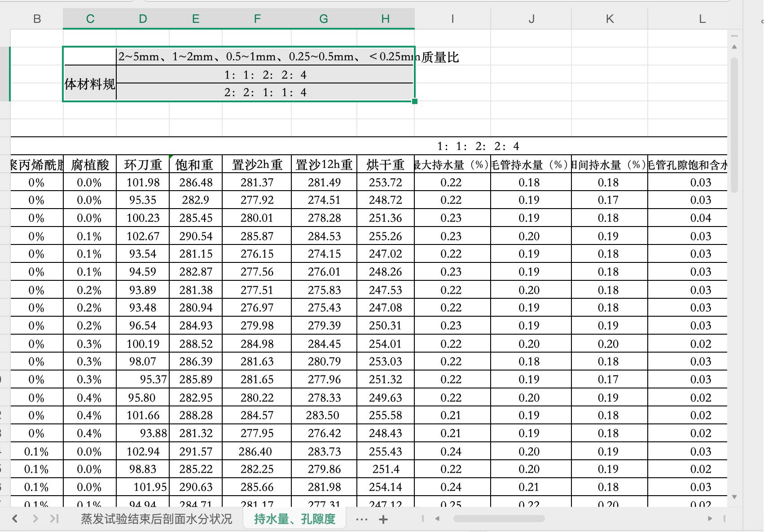Go to previous sheet tab arrow
The width and height of the screenshot is (764, 532).
pyautogui.click(x=15, y=519)
